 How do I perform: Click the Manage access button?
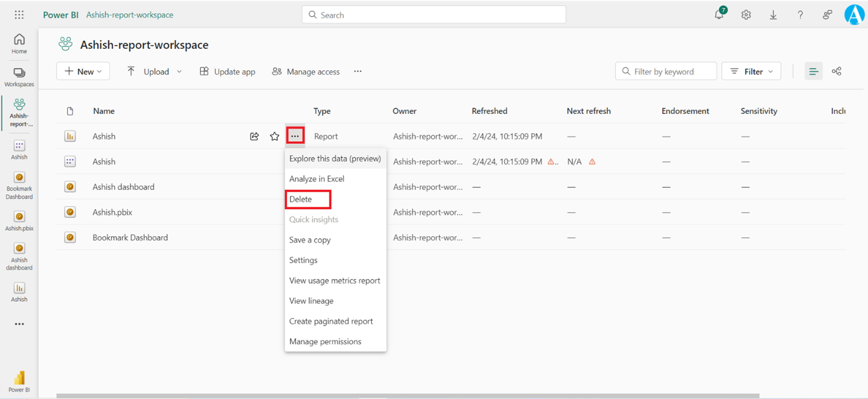(306, 71)
